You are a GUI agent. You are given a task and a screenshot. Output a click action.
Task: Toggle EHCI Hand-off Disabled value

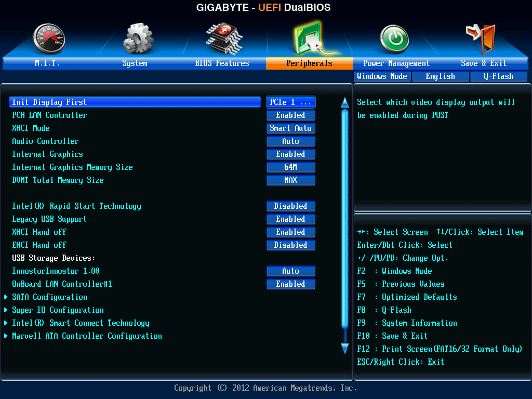(x=291, y=245)
